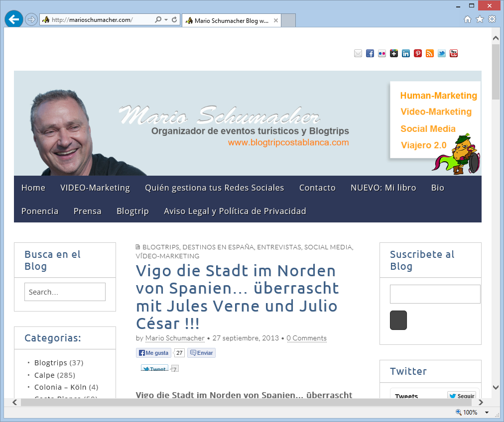
Task: Select the Mario Schumacher Blog tab
Action: pyautogui.click(x=232, y=20)
